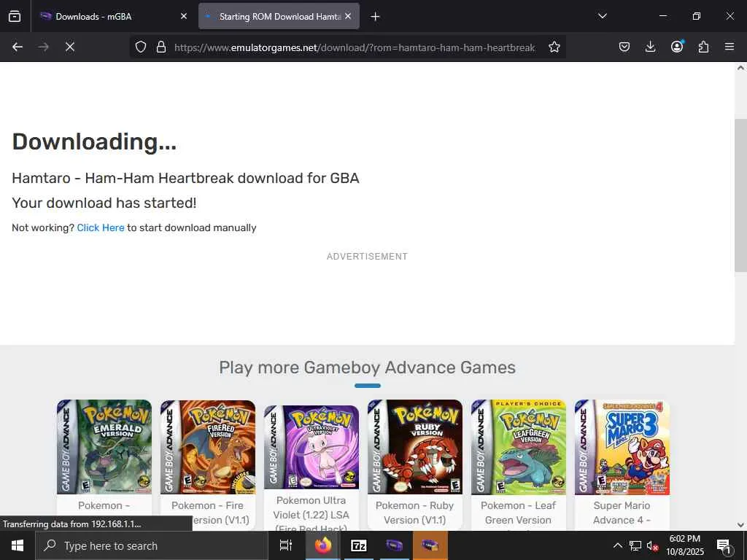The width and height of the screenshot is (747, 560).
Task: View site security padlock information
Action: [161, 47]
